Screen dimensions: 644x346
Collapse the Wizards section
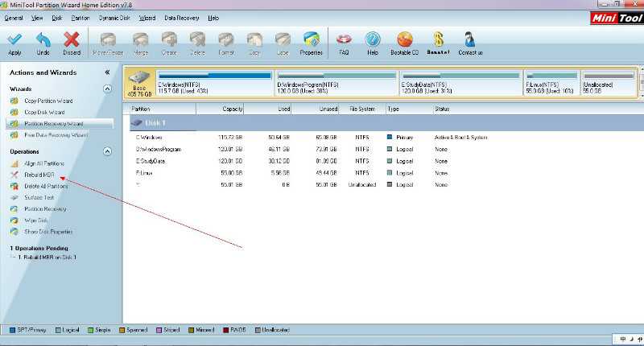click(x=107, y=89)
